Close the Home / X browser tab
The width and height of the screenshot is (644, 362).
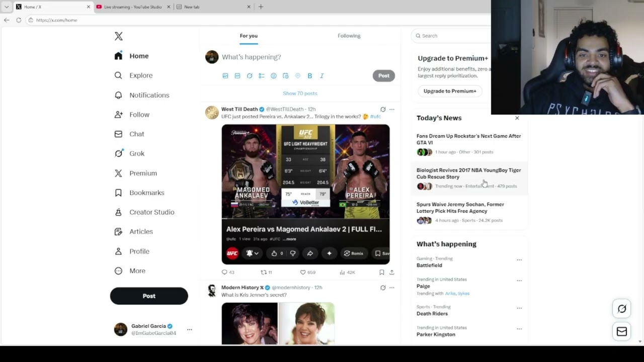tap(89, 7)
